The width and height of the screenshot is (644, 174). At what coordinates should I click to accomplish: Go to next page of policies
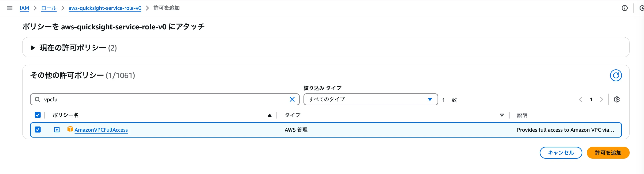tap(602, 99)
